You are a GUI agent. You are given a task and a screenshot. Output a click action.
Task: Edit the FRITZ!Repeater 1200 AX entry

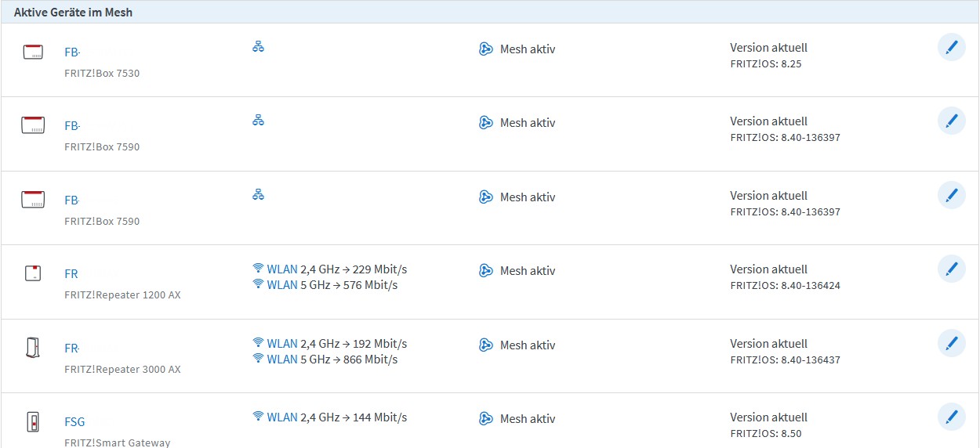tap(952, 269)
